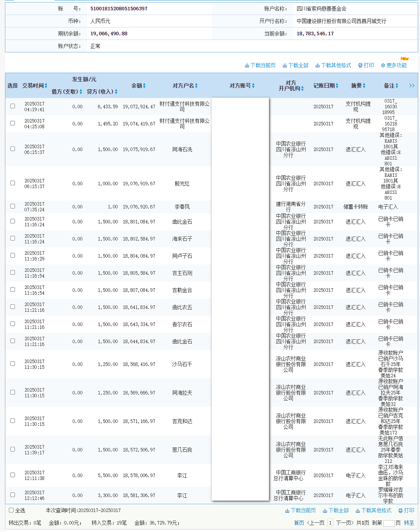Screen dimensions: 420x532
Task: Expand more columns with double-chevron arrow
Action: point(412,86)
